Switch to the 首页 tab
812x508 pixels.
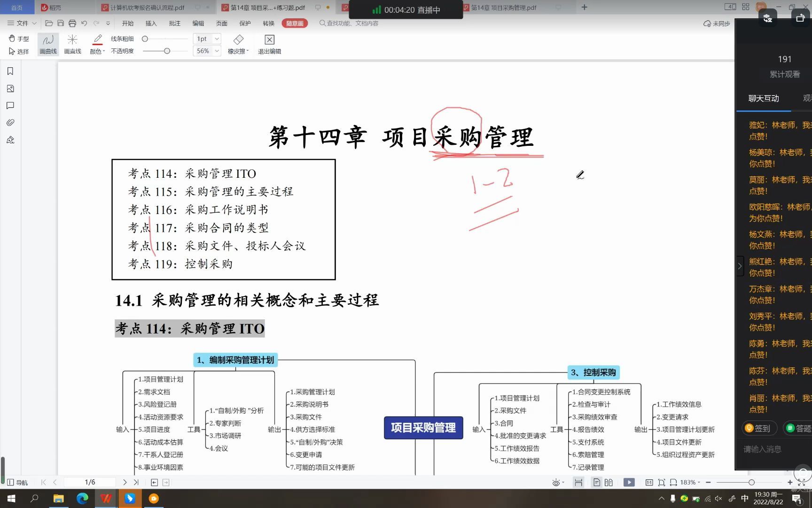17,8
